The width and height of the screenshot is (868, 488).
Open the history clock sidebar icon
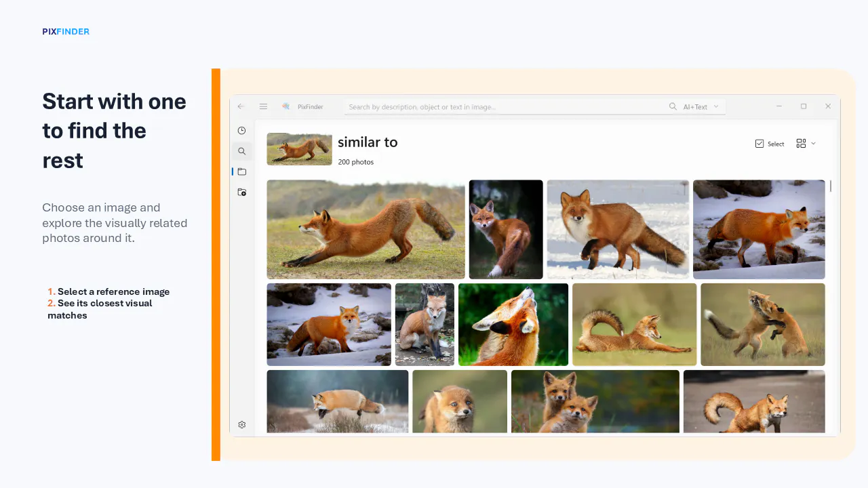pos(241,130)
